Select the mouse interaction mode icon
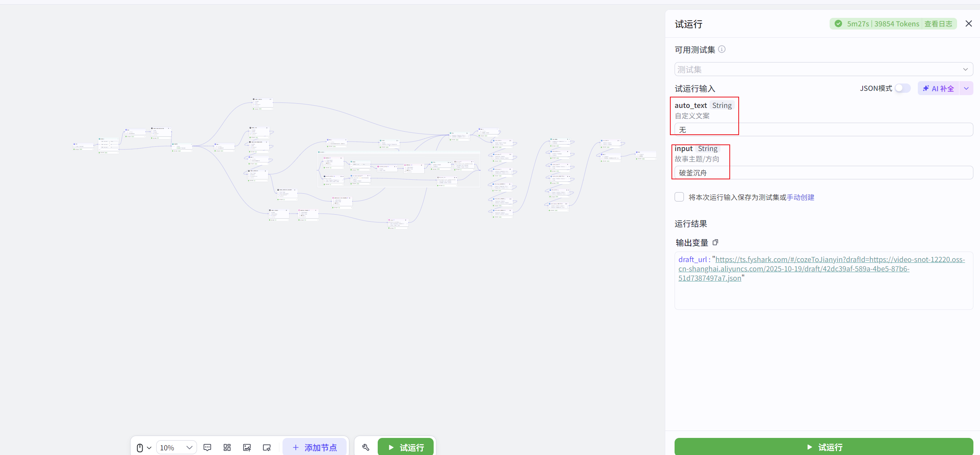 click(x=140, y=447)
